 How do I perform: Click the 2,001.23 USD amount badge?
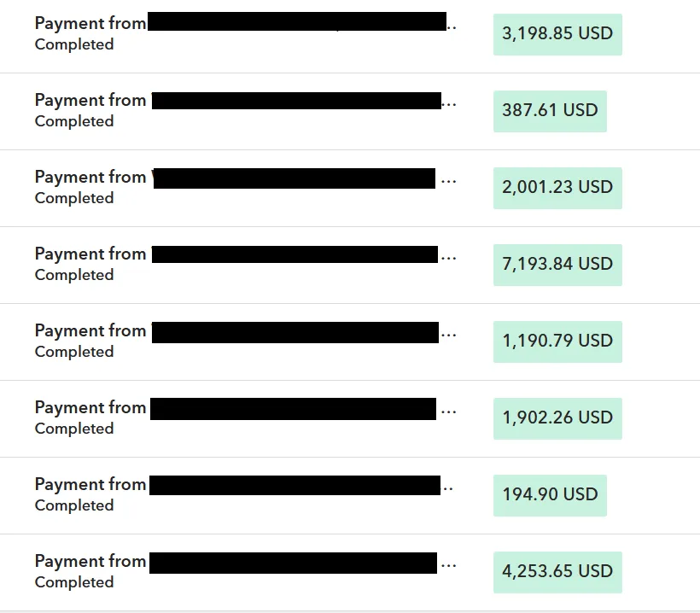pos(557,188)
